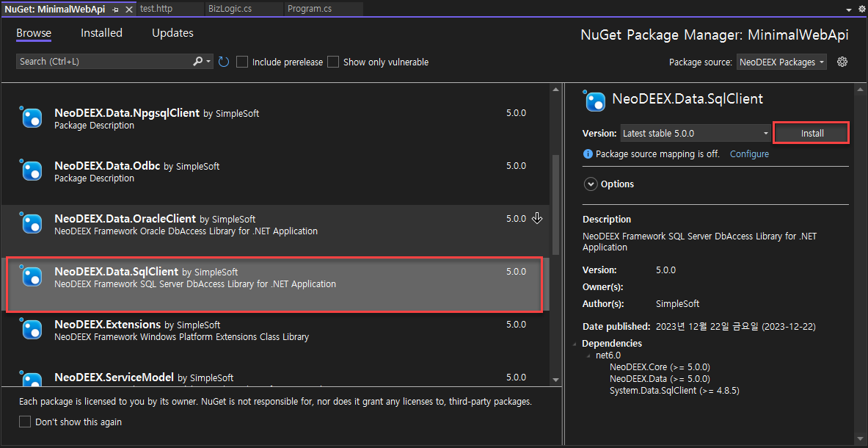Image resolution: width=868 pixels, height=448 pixels.
Task: Refresh the package list
Action: pos(224,62)
